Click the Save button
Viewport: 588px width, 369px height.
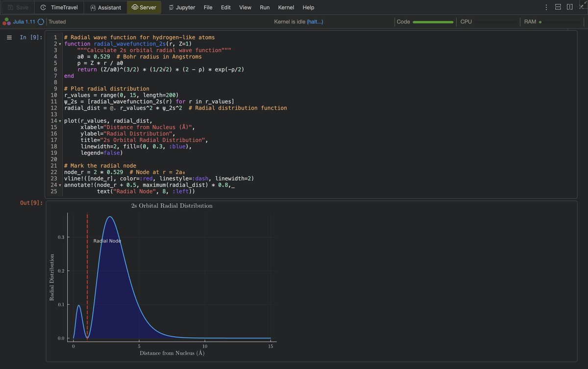pyautogui.click(x=17, y=7)
